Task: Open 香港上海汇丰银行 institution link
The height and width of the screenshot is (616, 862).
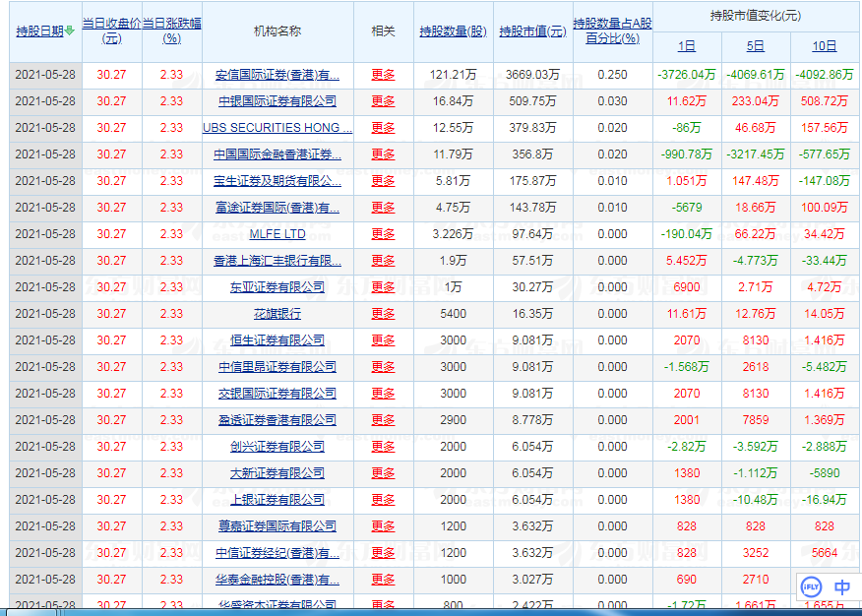Action: point(277,261)
